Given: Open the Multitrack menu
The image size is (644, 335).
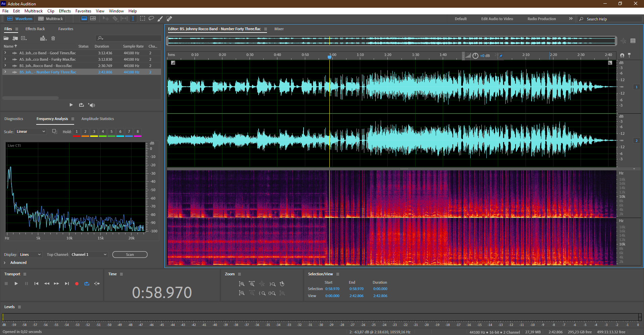Looking at the screenshot, I should [34, 11].
